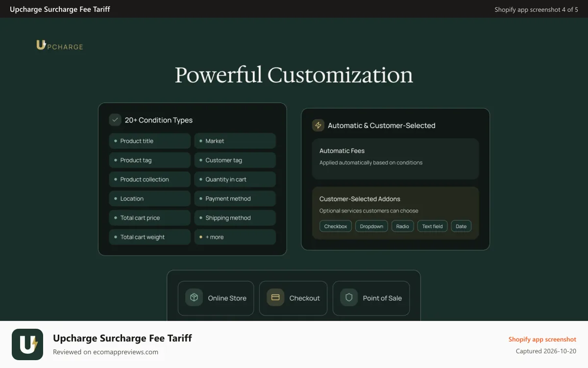The image size is (588, 368).
Task: Click 'Reviewed on ecomappreviews.com' text
Action: pyautogui.click(x=105, y=352)
